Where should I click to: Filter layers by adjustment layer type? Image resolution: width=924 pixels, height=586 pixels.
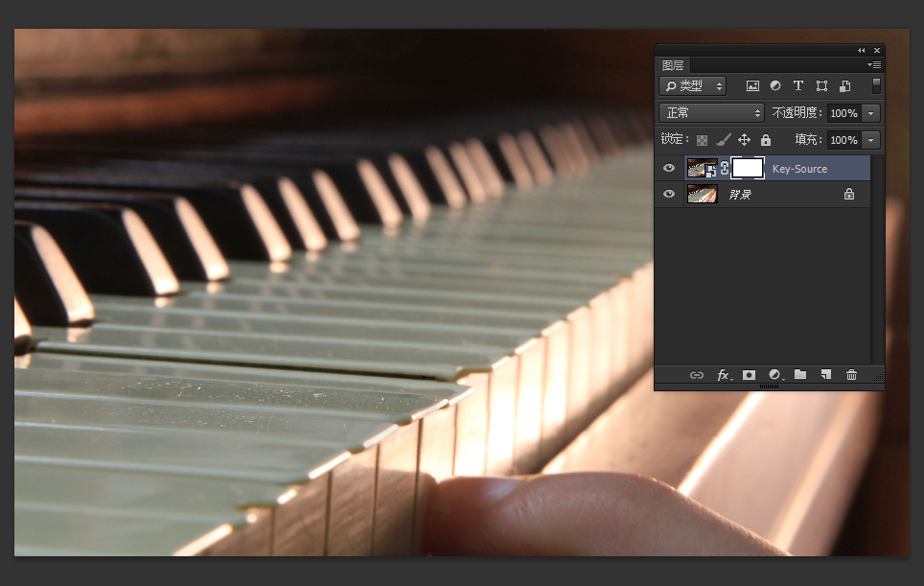[775, 86]
